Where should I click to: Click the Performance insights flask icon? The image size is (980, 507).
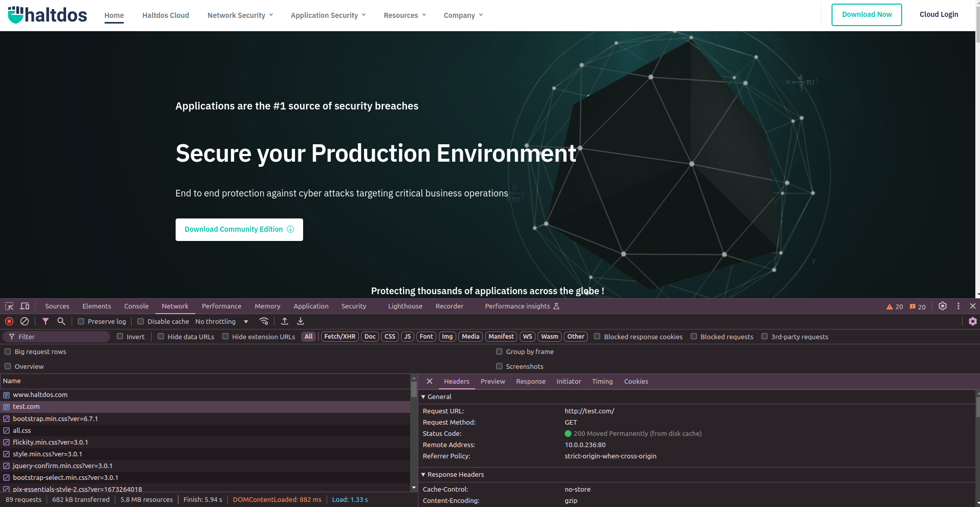[557, 306]
